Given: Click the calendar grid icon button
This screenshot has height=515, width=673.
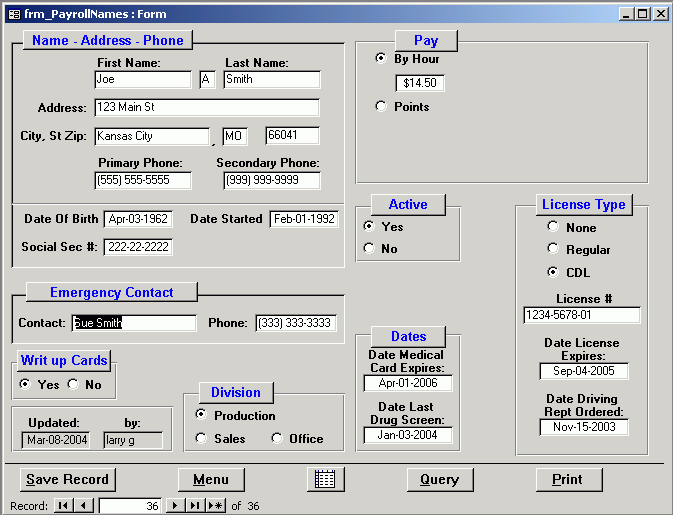Looking at the screenshot, I should coord(324,479).
